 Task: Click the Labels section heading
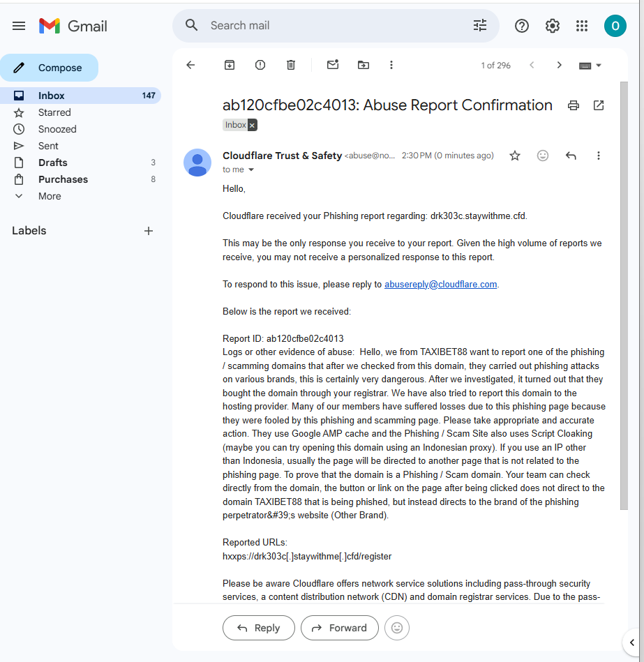(x=29, y=230)
